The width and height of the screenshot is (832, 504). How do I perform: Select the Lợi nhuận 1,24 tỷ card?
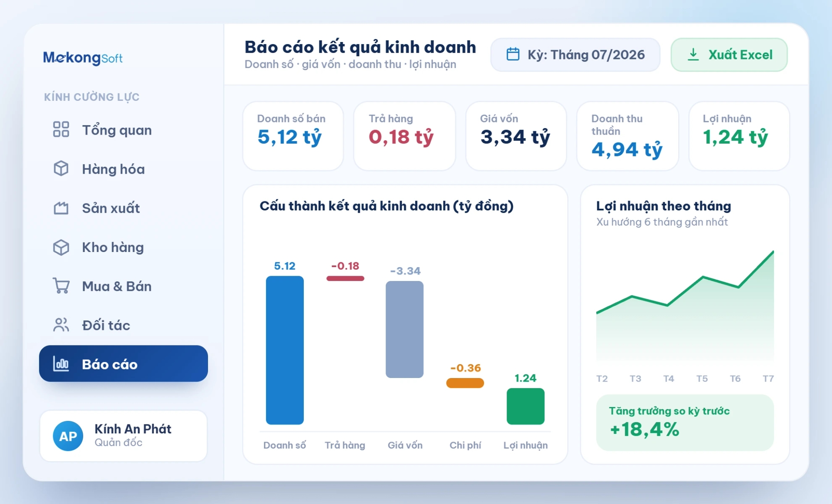(739, 136)
